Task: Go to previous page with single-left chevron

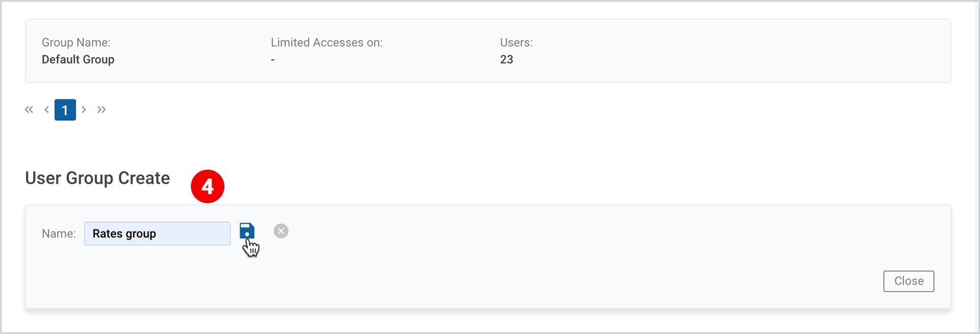Action: [46, 110]
